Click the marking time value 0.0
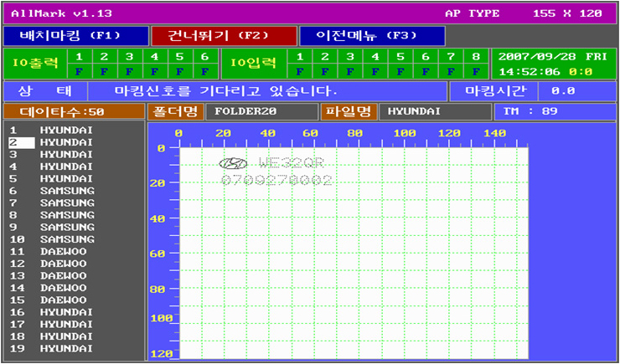 tap(563, 91)
